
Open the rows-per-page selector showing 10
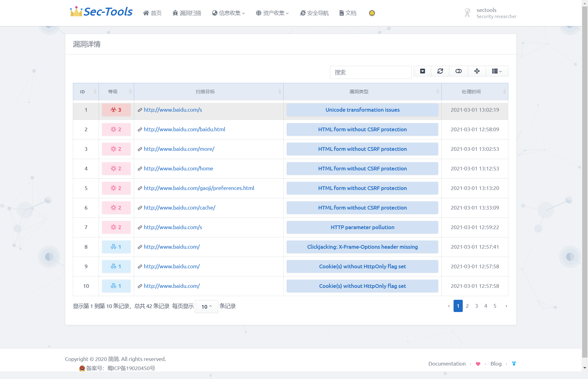click(206, 307)
